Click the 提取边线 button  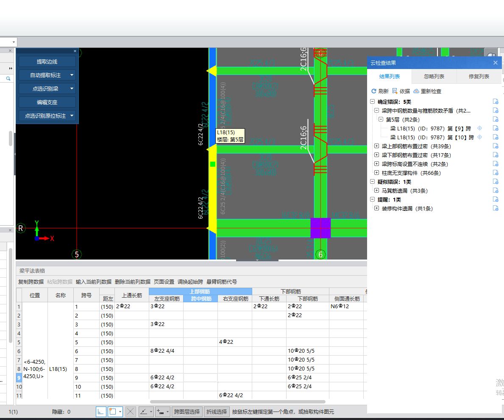(x=47, y=62)
